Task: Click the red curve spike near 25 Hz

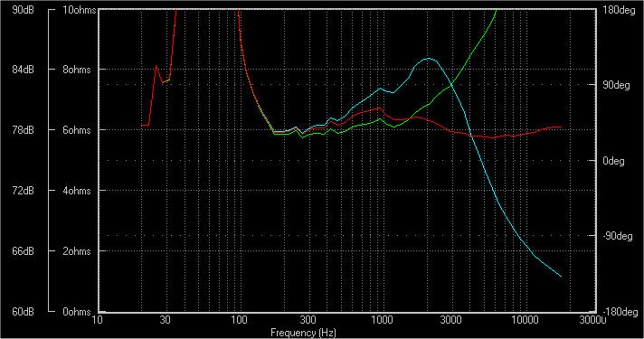Action: pyautogui.click(x=156, y=65)
